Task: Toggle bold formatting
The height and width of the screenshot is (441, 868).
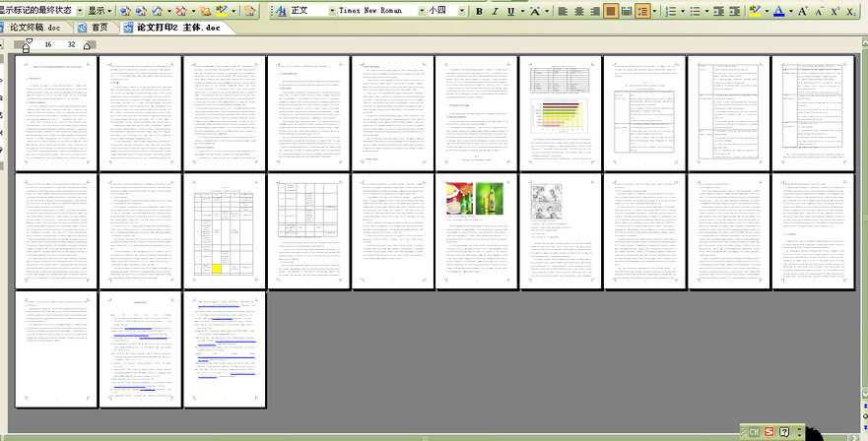Action: click(480, 11)
